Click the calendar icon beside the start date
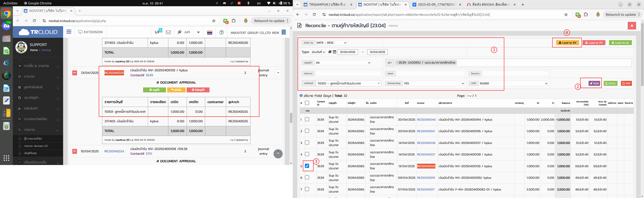Viewport: 644px width, 198px height. point(334,52)
